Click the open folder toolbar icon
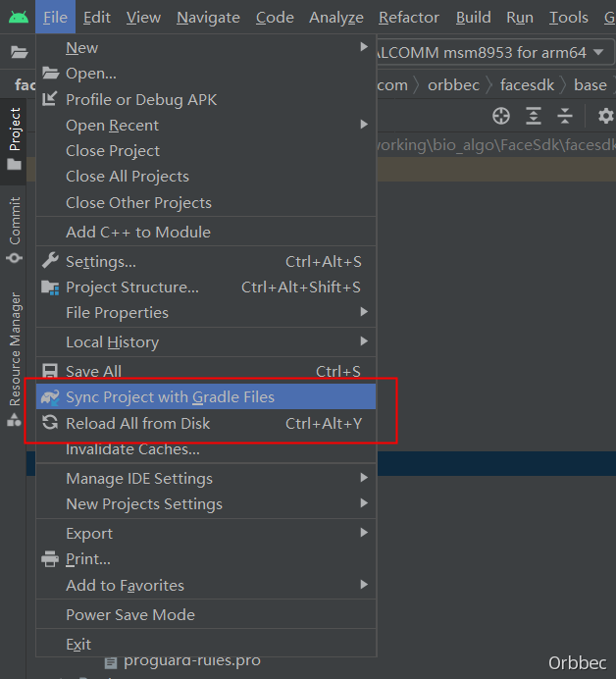The width and height of the screenshot is (616, 679). (x=19, y=52)
